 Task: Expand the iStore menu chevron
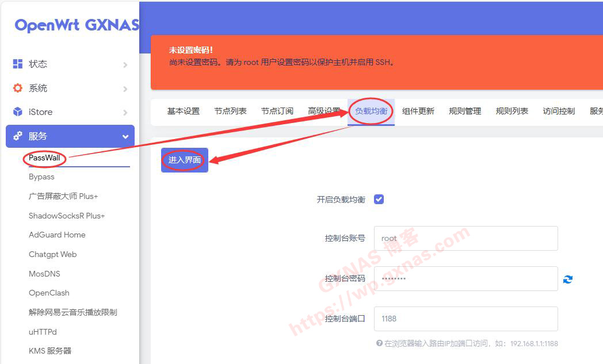(x=125, y=112)
